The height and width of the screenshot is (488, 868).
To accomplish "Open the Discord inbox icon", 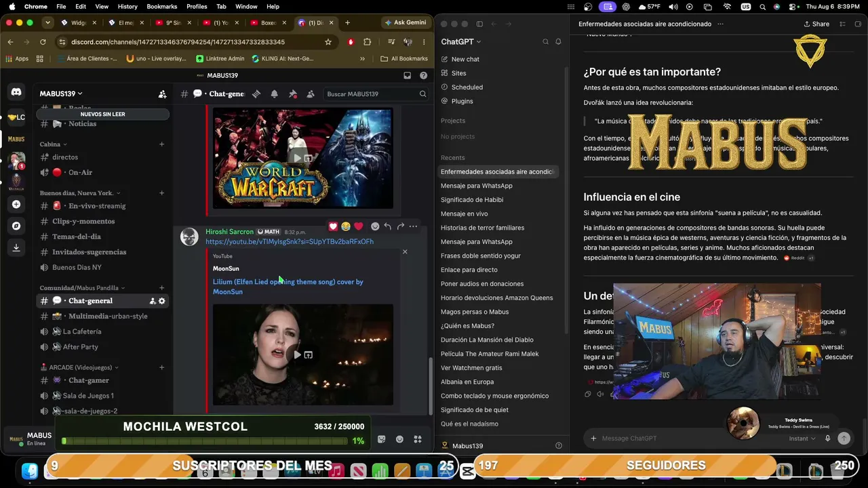I will [x=407, y=75].
